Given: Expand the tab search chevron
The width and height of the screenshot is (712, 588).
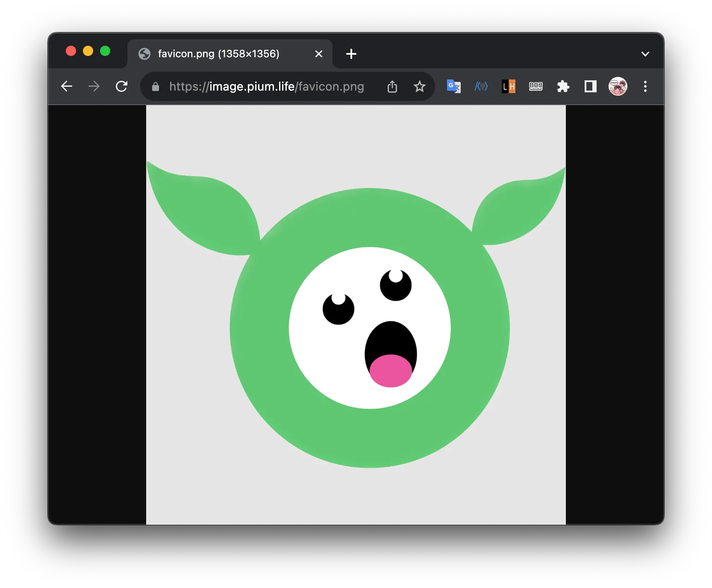Looking at the screenshot, I should coord(645,54).
